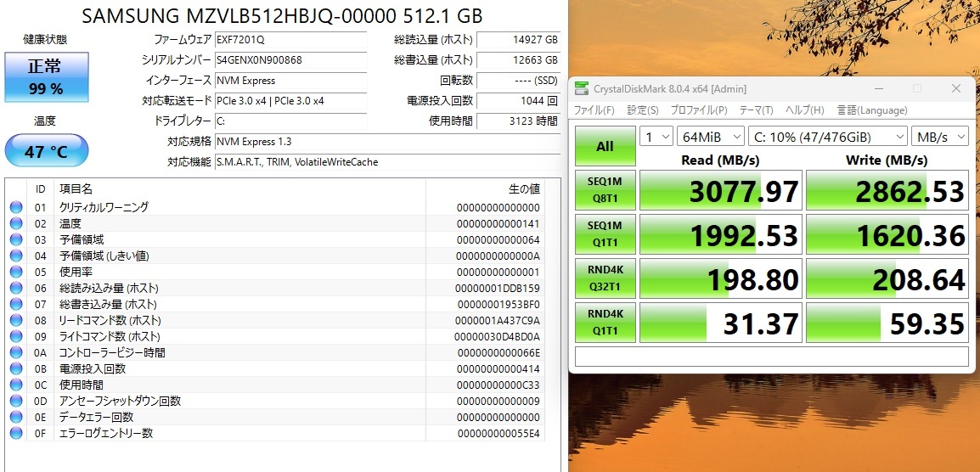The image size is (980, 472).
Task: Click the blue status orb for row 0F
Action: (15, 433)
